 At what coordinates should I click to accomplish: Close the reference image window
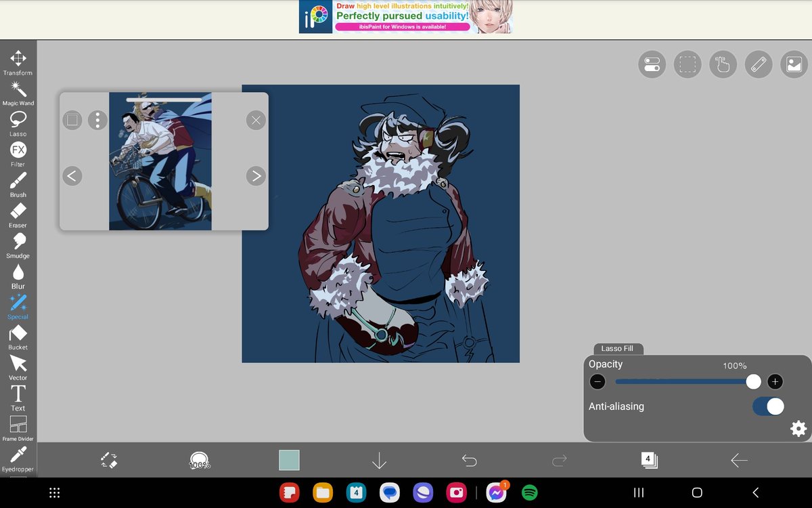click(x=256, y=121)
